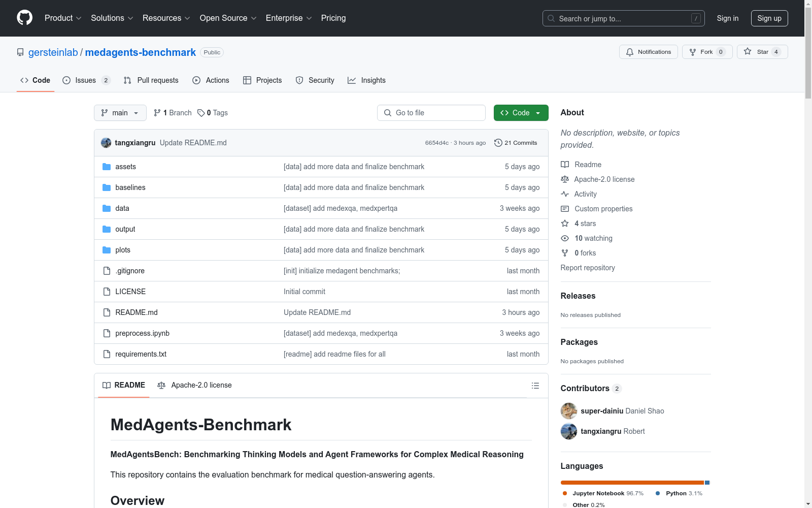Open the .gitignore file

tap(130, 271)
